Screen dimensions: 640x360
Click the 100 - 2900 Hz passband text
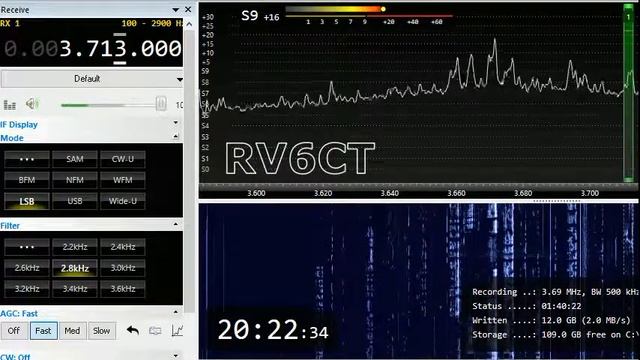pyautogui.click(x=152, y=23)
